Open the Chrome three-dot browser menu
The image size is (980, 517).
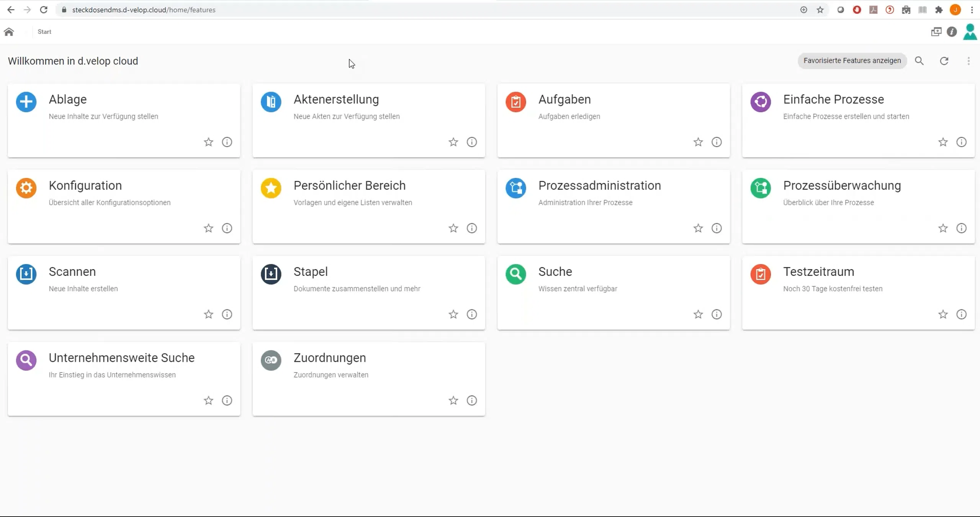(972, 10)
